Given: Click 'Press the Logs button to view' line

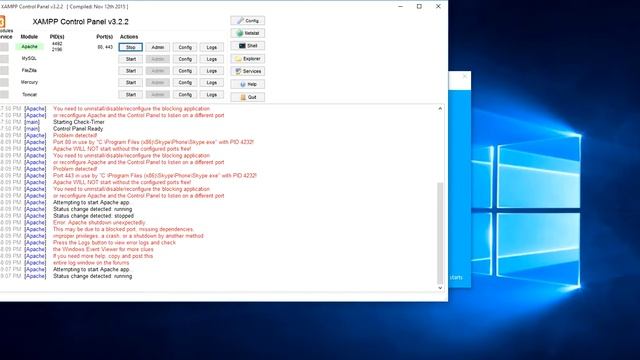Looking at the screenshot, I should click(x=114, y=242).
